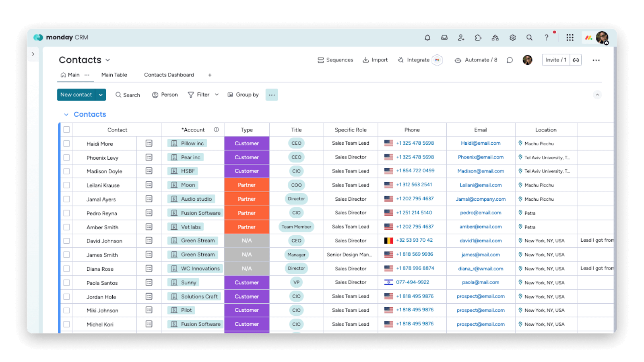
Task: Open the board discussion bubble icon
Action: pyautogui.click(x=510, y=60)
